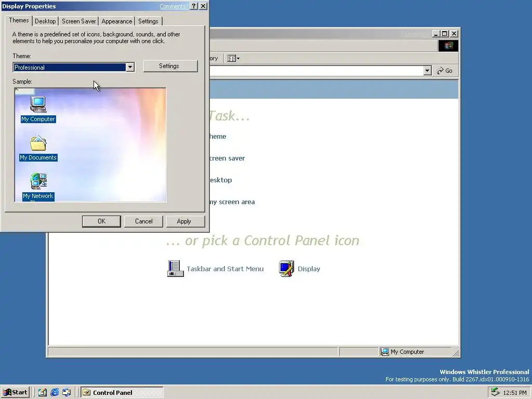Image resolution: width=532 pixels, height=399 pixels.
Task: Click the My Computer status bar icon
Action: pyautogui.click(x=384, y=352)
